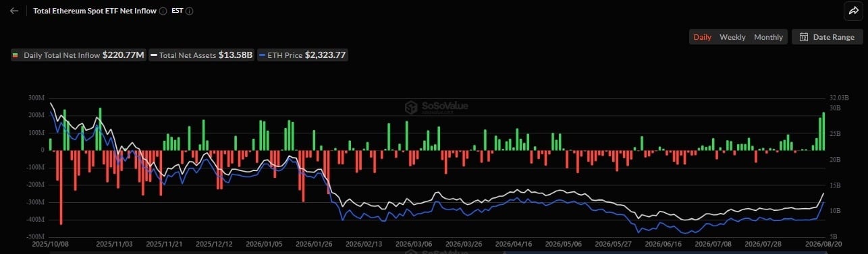Click the tallest green bar at 2026/08/20
The width and height of the screenshot is (868, 254).
click(x=823, y=131)
